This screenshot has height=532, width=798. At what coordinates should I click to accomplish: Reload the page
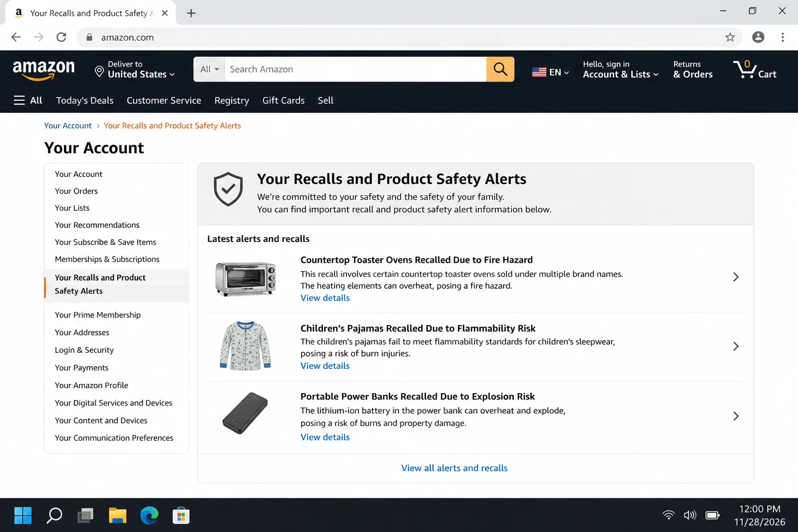click(x=61, y=37)
